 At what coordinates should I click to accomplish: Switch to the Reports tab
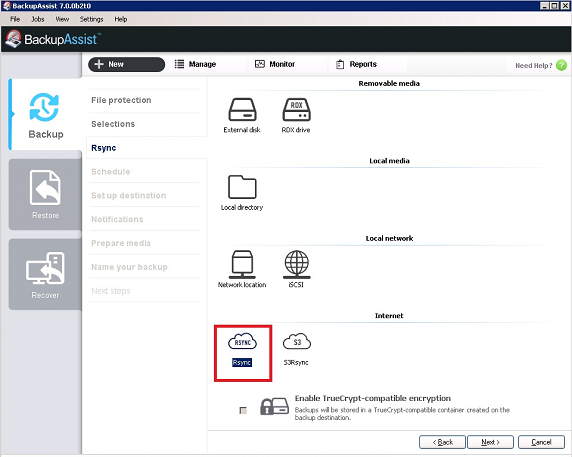point(356,64)
